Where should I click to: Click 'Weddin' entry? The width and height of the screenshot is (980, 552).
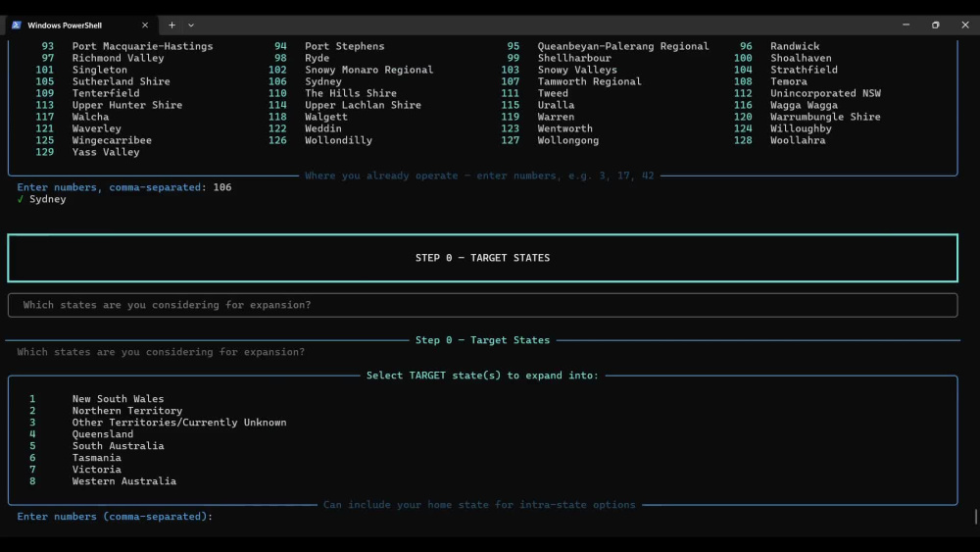pyautogui.click(x=323, y=128)
